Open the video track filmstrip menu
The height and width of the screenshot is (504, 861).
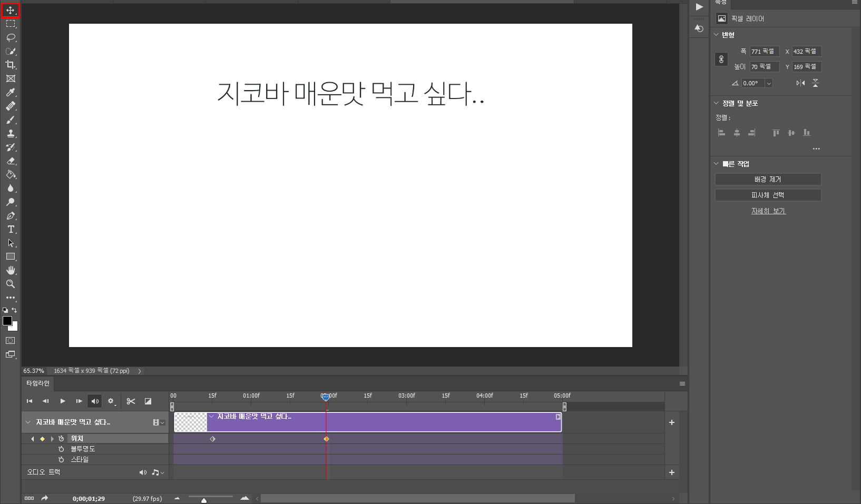pos(159,422)
